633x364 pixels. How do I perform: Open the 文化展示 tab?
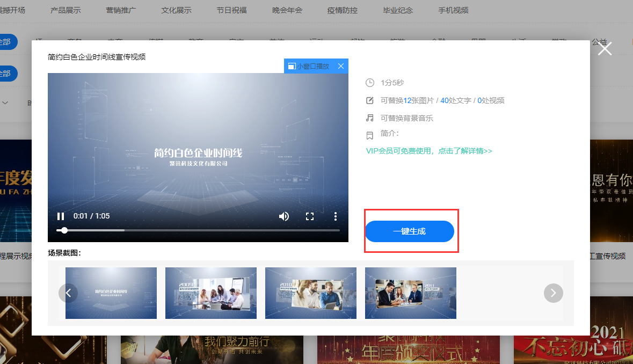coord(177,10)
